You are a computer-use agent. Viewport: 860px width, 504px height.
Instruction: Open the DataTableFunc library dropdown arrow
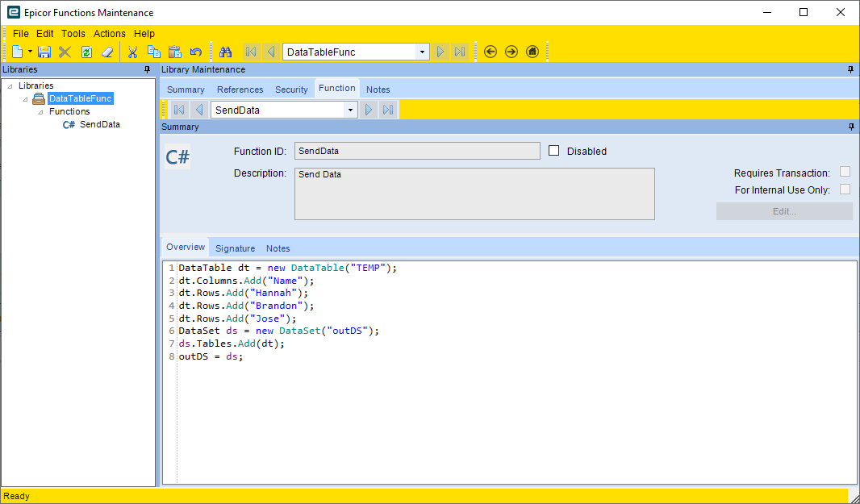(x=422, y=52)
